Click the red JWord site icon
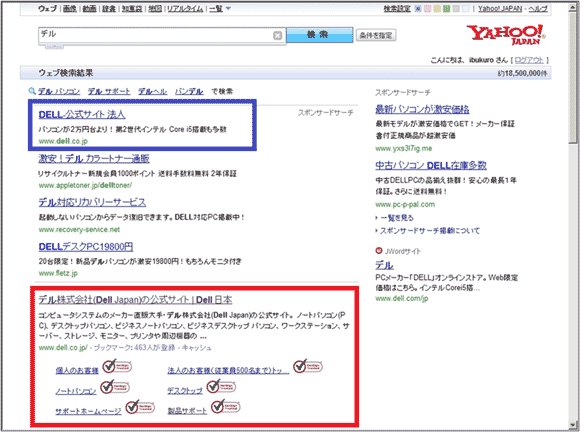The image size is (580, 432). (378, 251)
